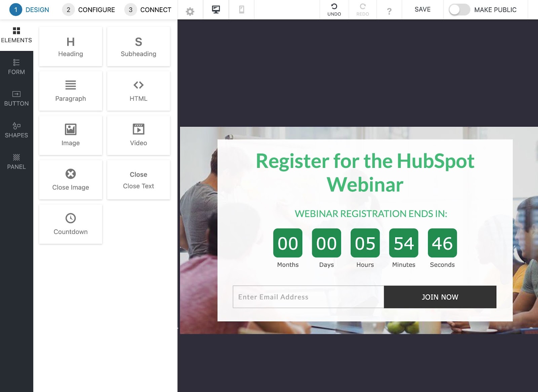Open settings gear in top toolbar
The height and width of the screenshot is (392, 538).
click(x=190, y=11)
